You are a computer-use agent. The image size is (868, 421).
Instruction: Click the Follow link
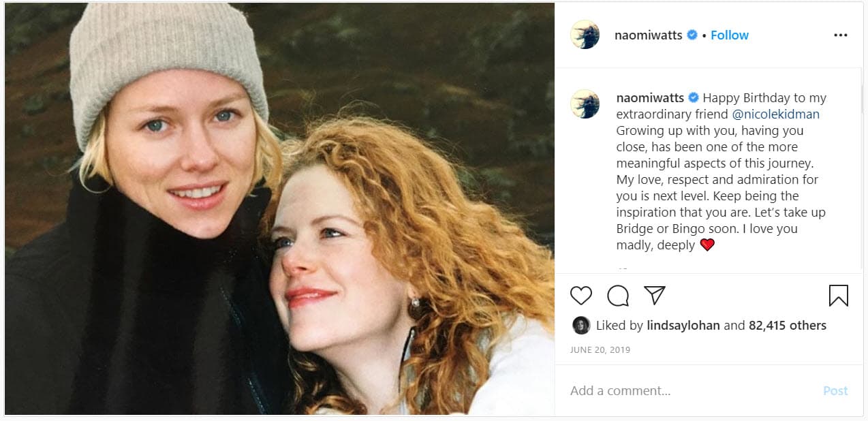coord(729,34)
